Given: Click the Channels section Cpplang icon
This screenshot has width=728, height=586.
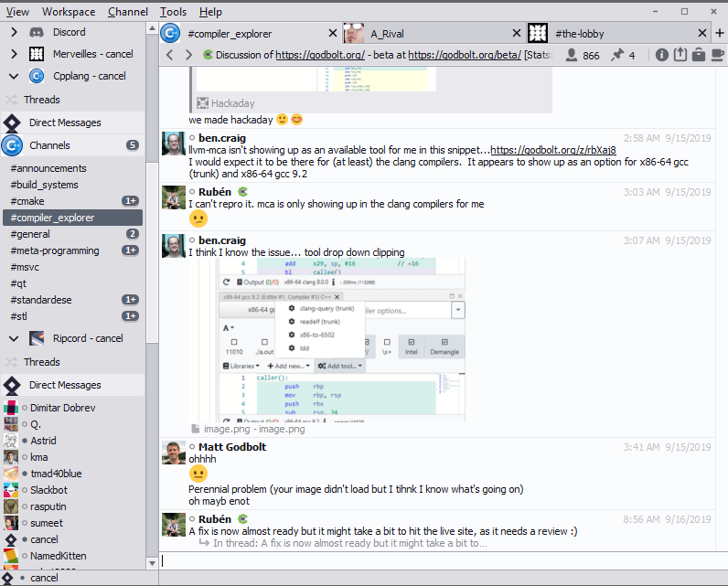Looking at the screenshot, I should (x=12, y=145).
